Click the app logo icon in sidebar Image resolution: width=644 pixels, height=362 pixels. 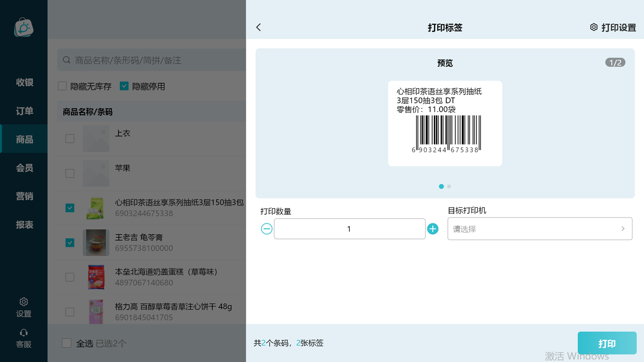[x=24, y=27]
